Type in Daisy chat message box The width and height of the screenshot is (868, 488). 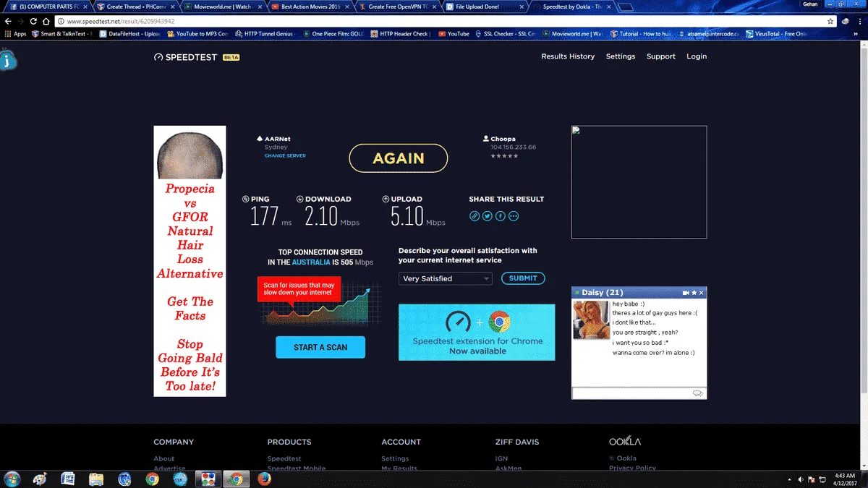pos(639,393)
